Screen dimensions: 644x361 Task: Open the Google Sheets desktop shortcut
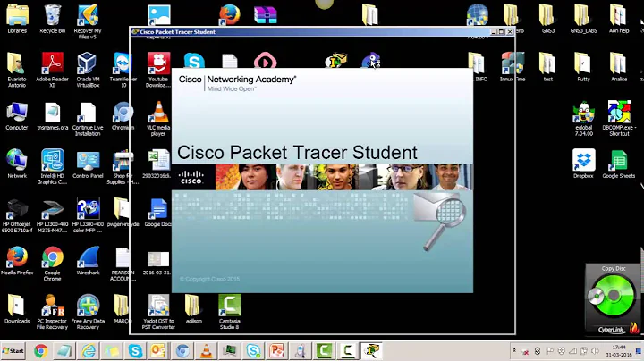[x=619, y=162]
